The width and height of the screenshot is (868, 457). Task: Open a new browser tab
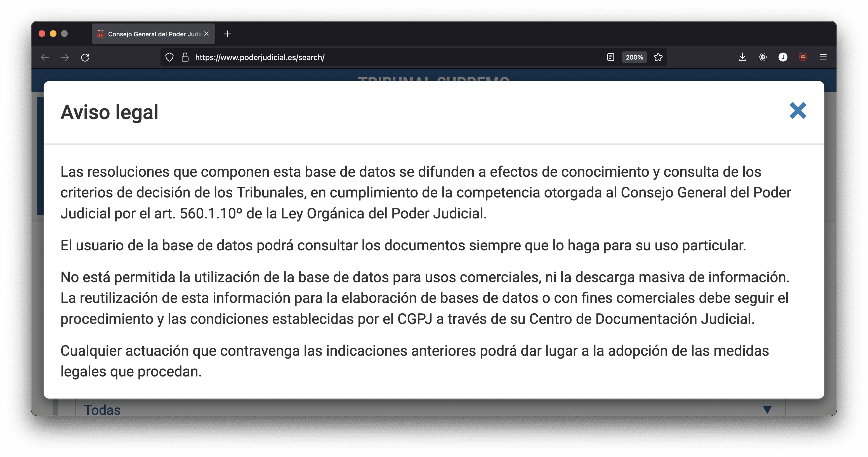[x=227, y=34]
